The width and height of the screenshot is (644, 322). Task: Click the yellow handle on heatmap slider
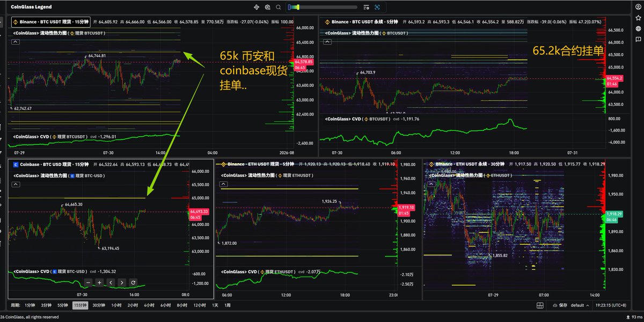point(297,7)
